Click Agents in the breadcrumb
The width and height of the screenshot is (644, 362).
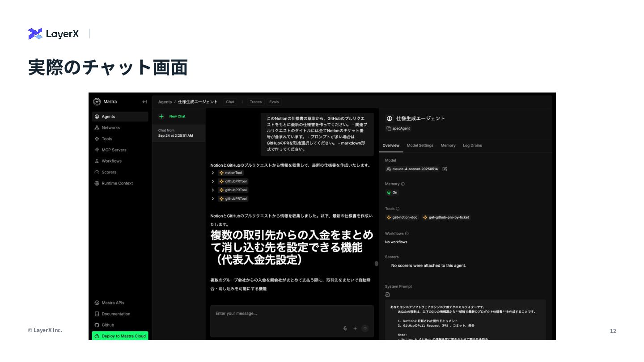coord(165,102)
